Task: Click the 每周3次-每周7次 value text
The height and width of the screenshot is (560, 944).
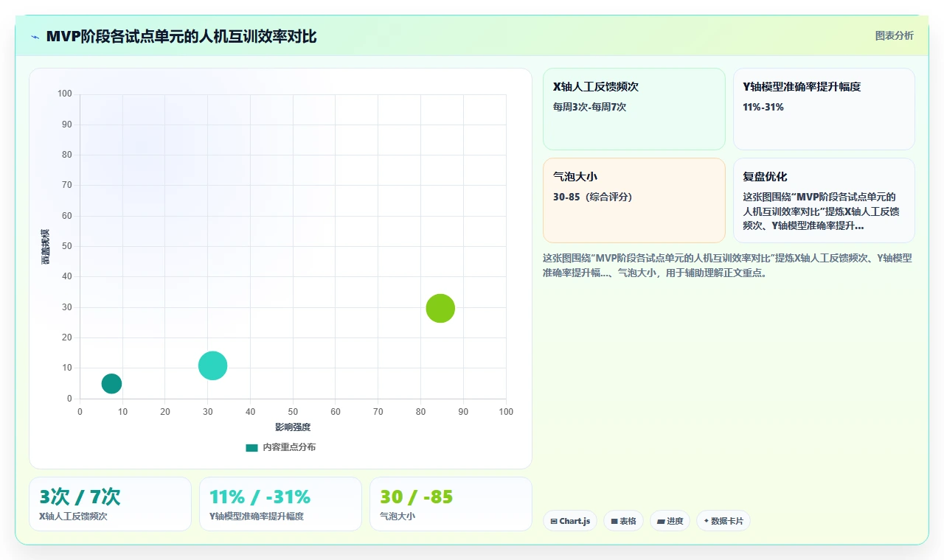Action: (x=589, y=107)
